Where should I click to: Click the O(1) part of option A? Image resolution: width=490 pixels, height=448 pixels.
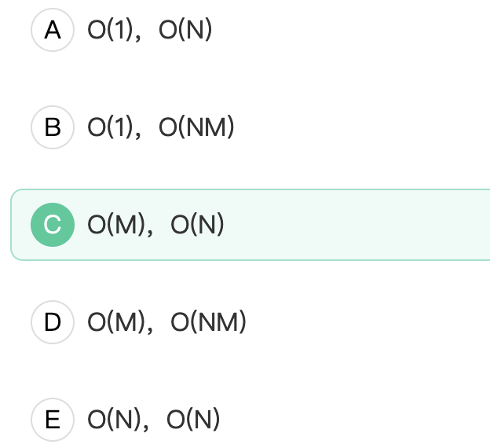point(110,30)
